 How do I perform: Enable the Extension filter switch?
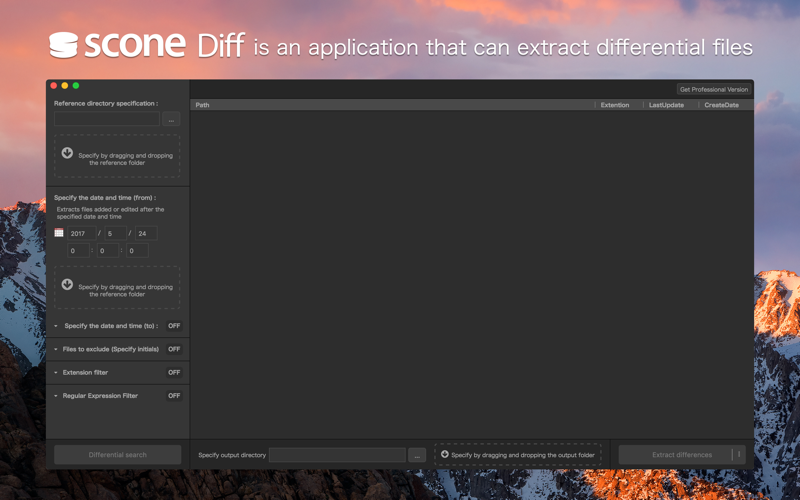click(174, 372)
